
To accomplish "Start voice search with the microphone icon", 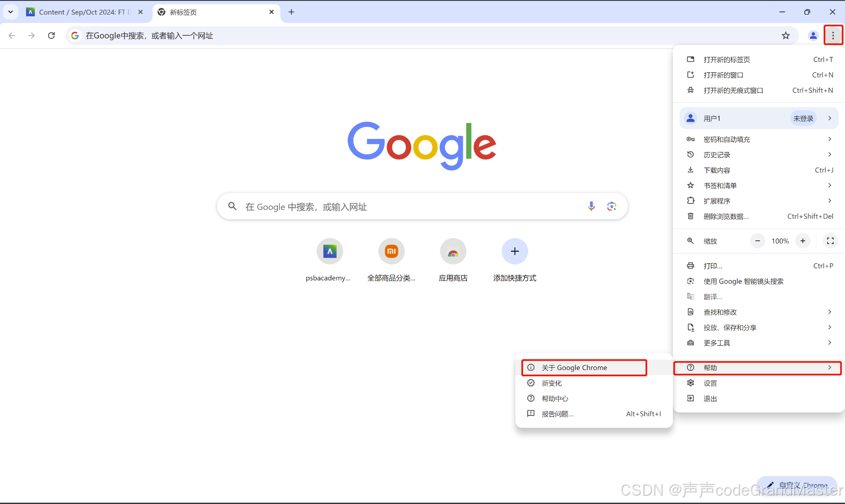I will pyautogui.click(x=591, y=206).
